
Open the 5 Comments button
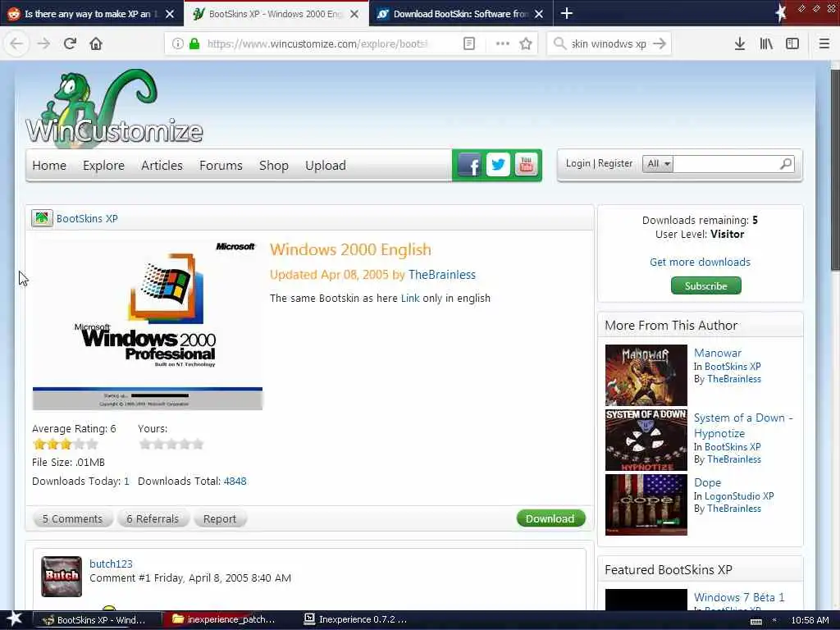click(x=72, y=518)
